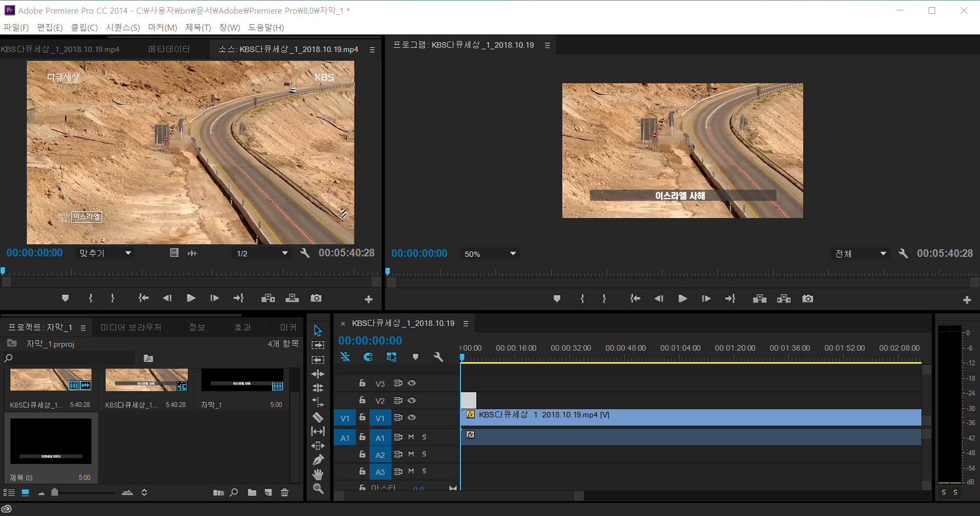Click Insert button in Source monitor
980x516 pixels.
click(268, 298)
